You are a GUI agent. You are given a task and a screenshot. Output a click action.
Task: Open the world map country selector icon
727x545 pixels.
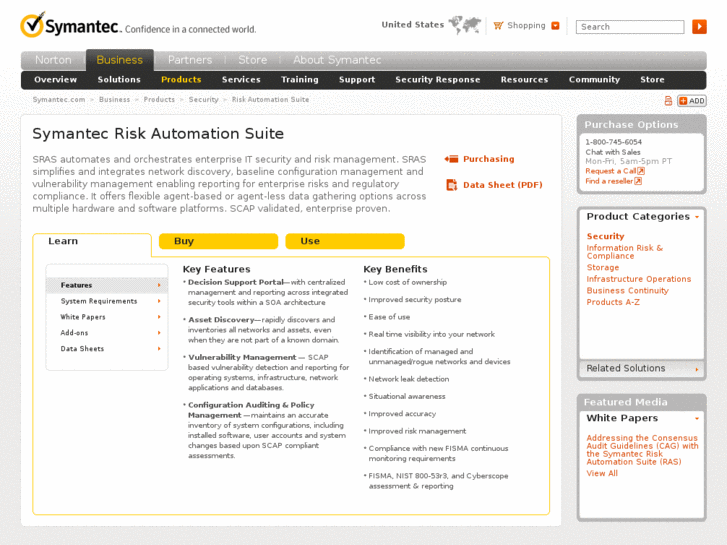465,25
